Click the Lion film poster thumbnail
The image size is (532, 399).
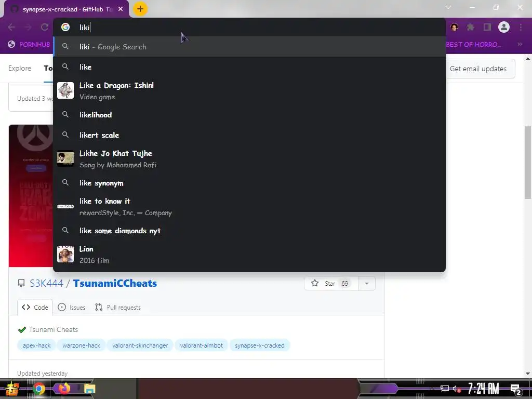coord(65,254)
